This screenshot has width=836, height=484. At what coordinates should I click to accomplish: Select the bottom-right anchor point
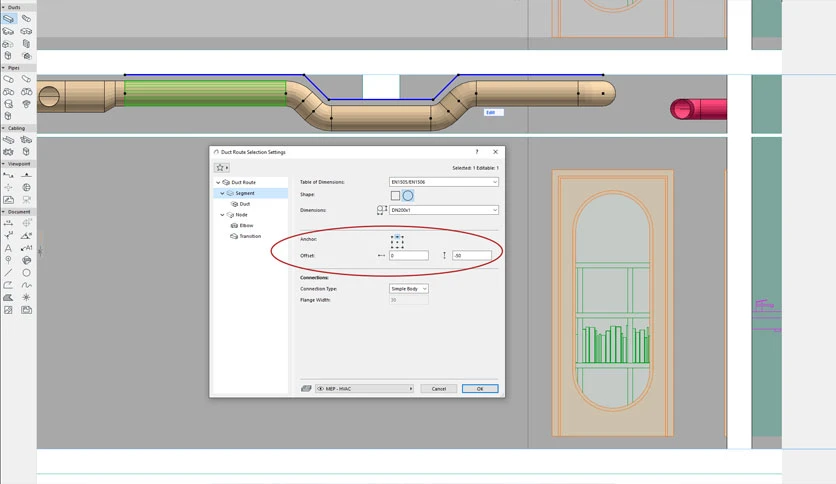(x=403, y=247)
